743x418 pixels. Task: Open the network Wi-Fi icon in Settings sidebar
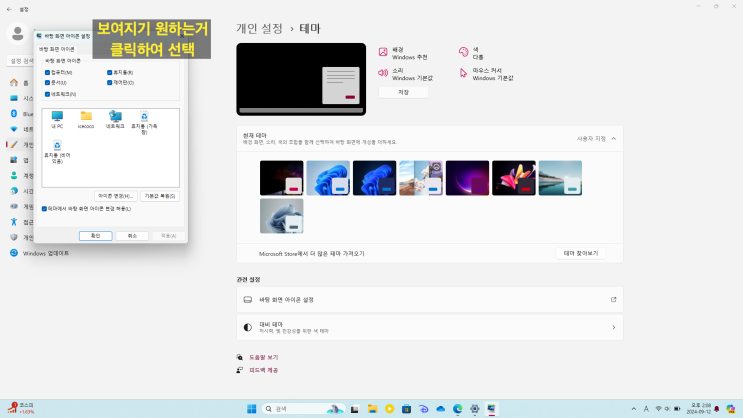pyautogui.click(x=14, y=129)
